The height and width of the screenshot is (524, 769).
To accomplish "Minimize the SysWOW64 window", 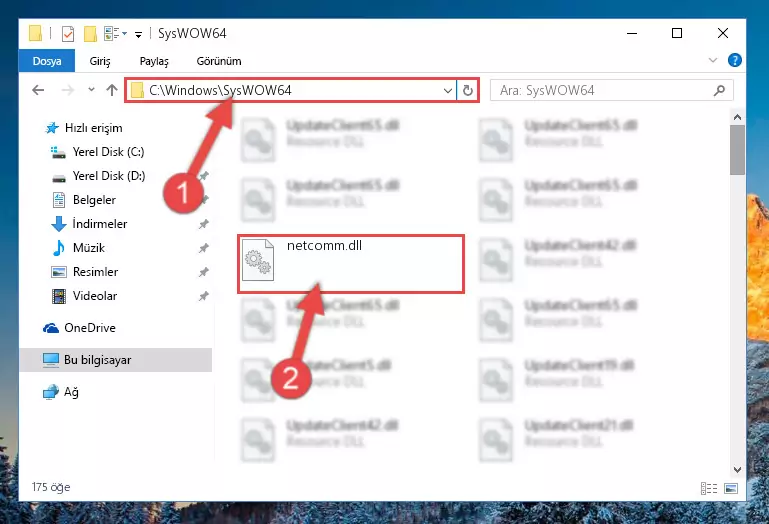I will click(632, 33).
